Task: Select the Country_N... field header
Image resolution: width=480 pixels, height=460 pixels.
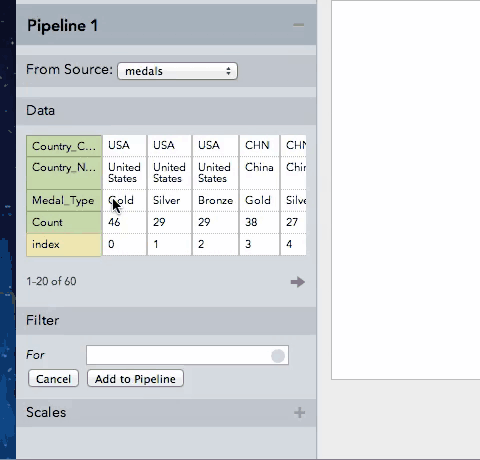Action: [64, 173]
